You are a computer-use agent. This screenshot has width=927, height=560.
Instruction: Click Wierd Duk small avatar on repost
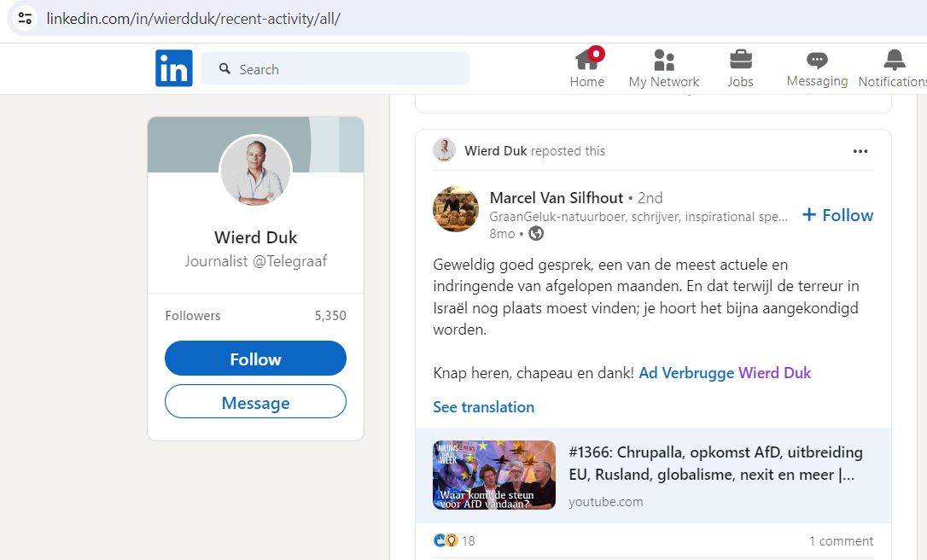[444, 150]
